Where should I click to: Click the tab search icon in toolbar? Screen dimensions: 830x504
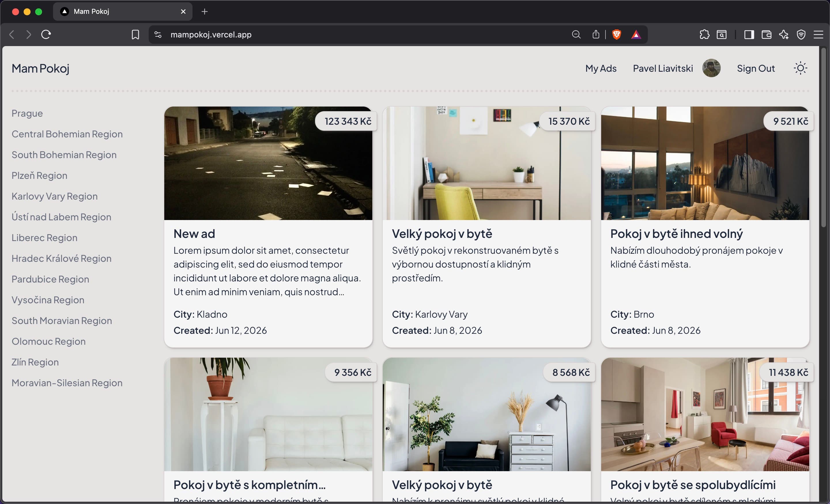pyautogui.click(x=722, y=34)
